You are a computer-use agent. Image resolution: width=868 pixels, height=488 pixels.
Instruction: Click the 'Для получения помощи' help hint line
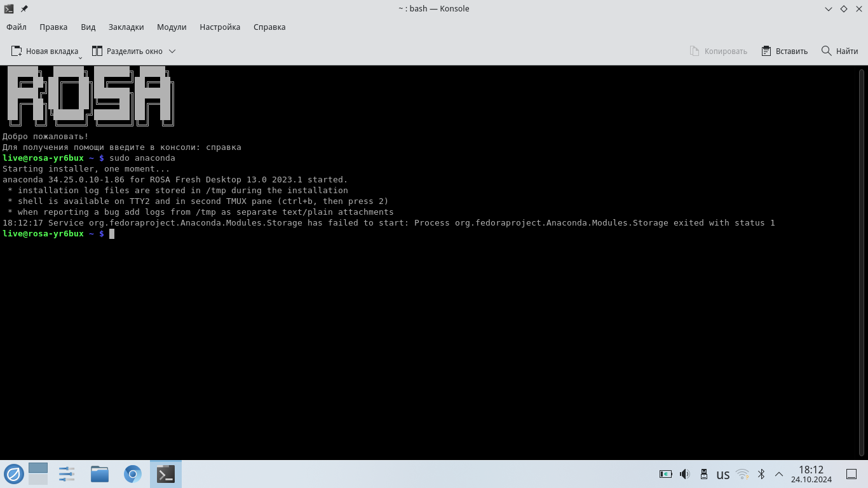point(122,147)
